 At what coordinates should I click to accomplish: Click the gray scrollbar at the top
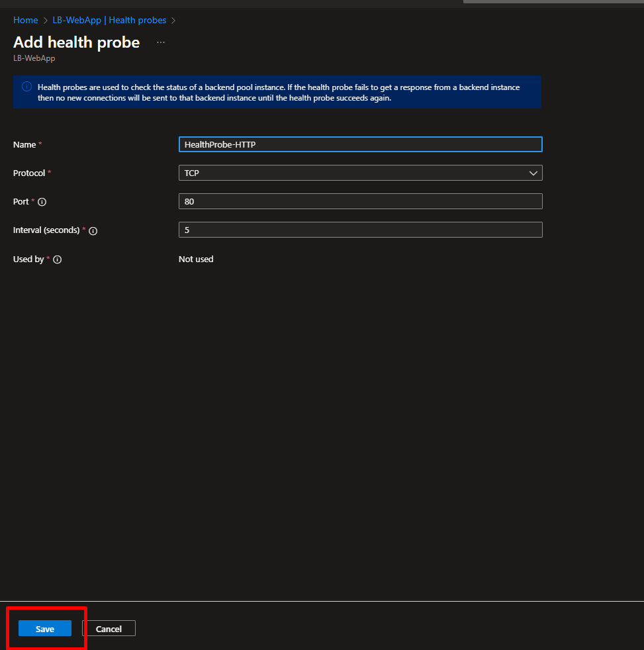553,1
